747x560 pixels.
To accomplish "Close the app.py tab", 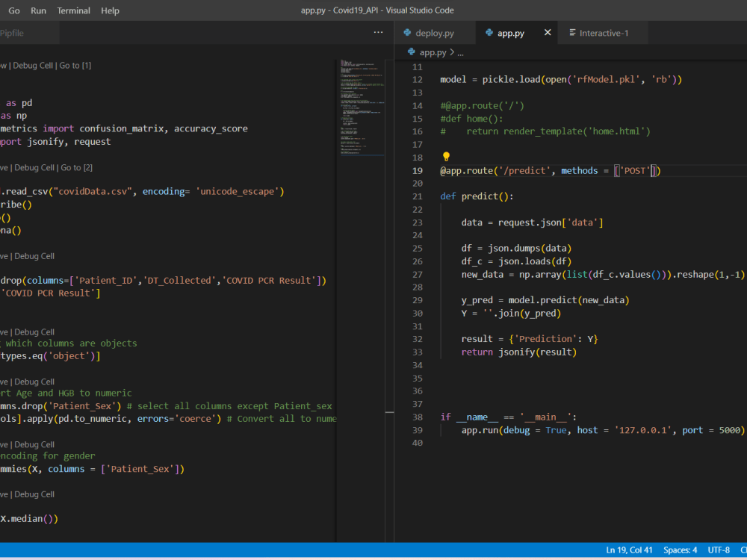I will 548,33.
